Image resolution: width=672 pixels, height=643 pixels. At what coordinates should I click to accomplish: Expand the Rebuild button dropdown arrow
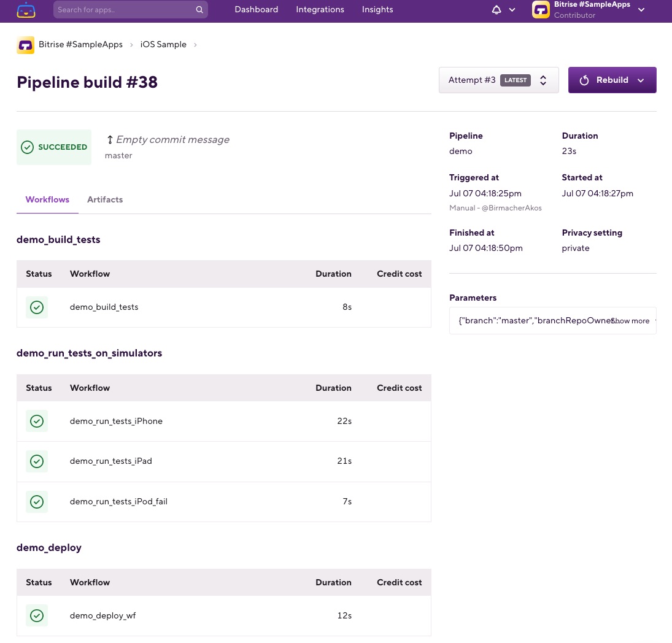pyautogui.click(x=641, y=80)
